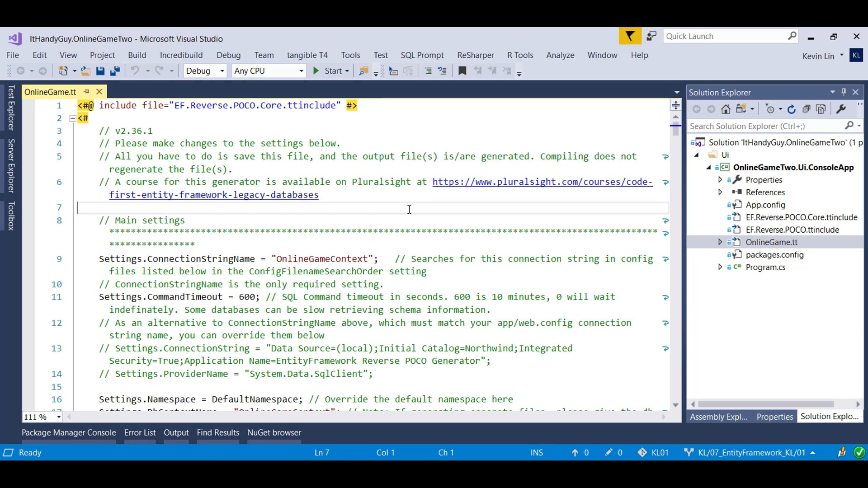Expand the OnlineGame.tt tree node
868x488 pixels.
pyautogui.click(x=720, y=242)
